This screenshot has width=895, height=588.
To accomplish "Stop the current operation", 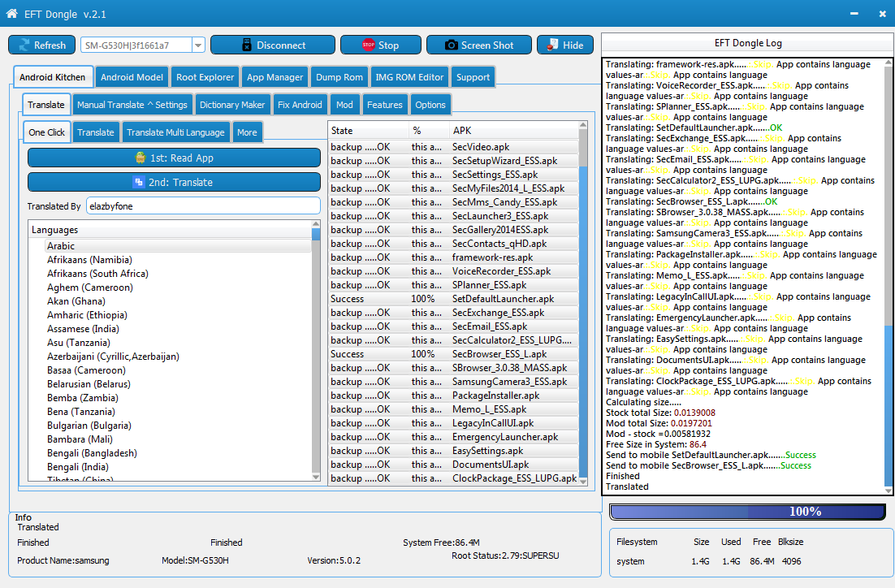I will pos(381,45).
